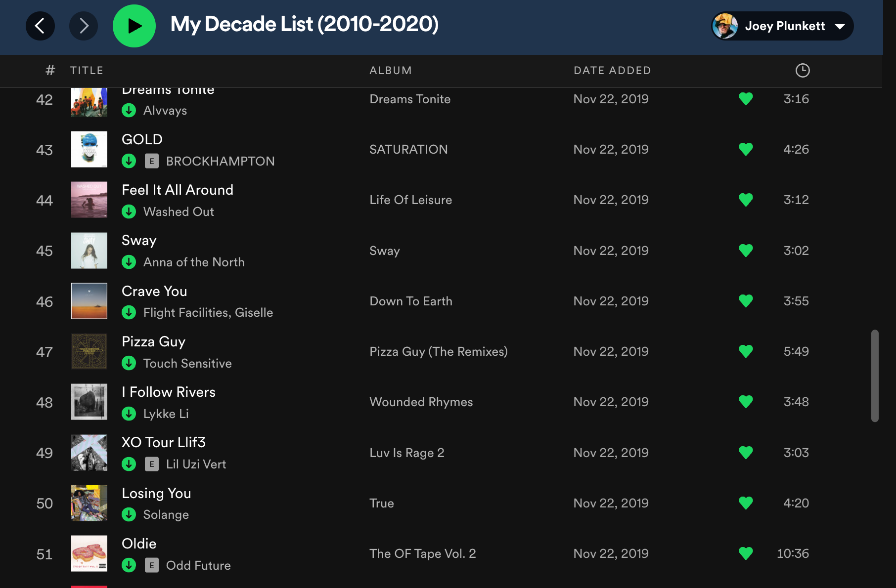Unlike the song GOLD via heart
The image size is (896, 588).
pos(746,149)
